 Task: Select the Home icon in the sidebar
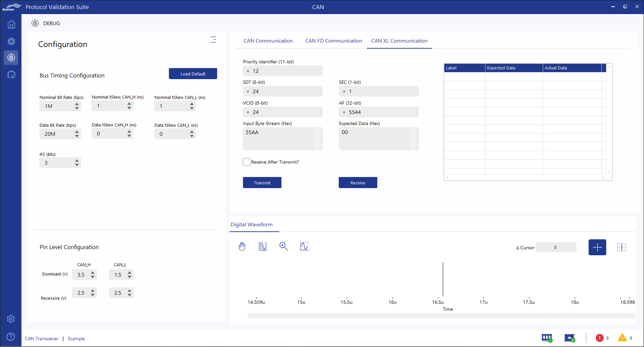tap(11, 24)
